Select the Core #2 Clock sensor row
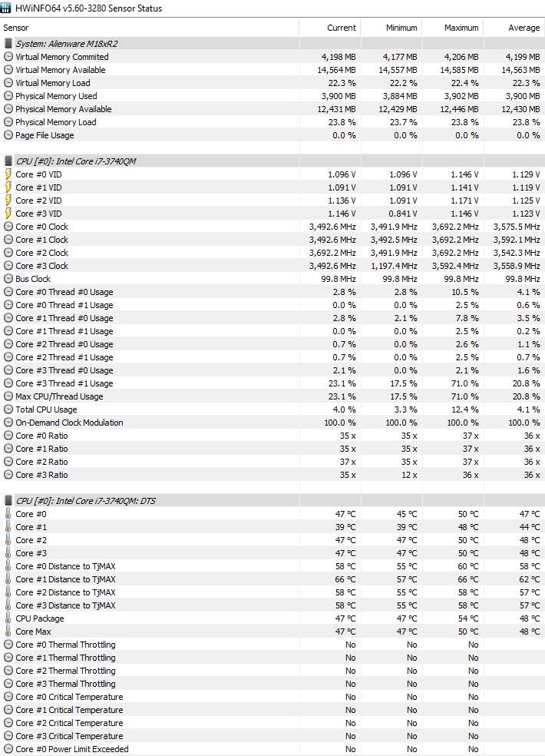Viewport: 545px width, 756px height. click(272, 253)
